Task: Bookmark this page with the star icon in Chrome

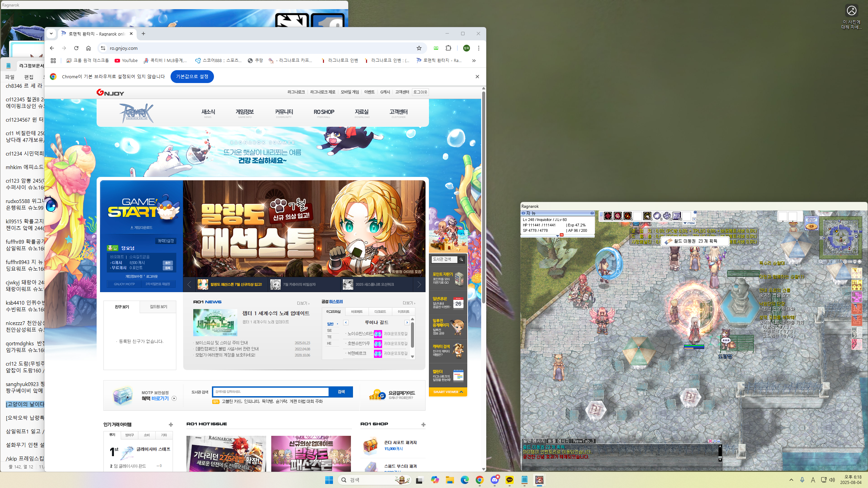Action: [x=419, y=48]
